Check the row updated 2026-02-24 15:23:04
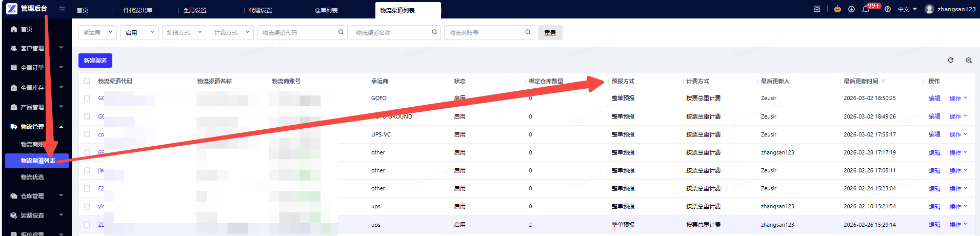The width and height of the screenshot is (980, 236). [87, 188]
